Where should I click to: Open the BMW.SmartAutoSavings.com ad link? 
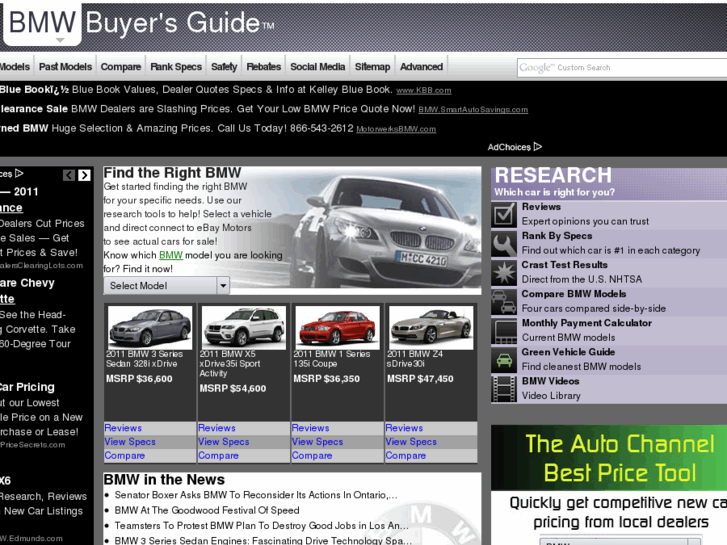[473, 110]
